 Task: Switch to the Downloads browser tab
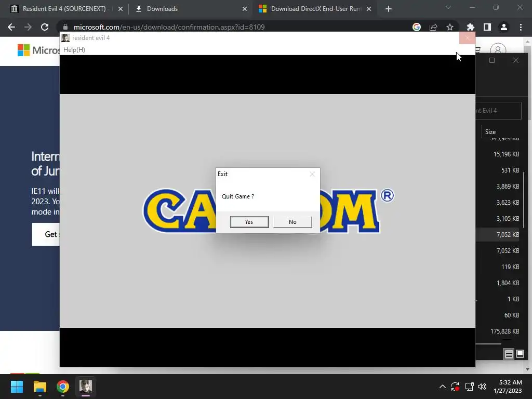[162, 9]
